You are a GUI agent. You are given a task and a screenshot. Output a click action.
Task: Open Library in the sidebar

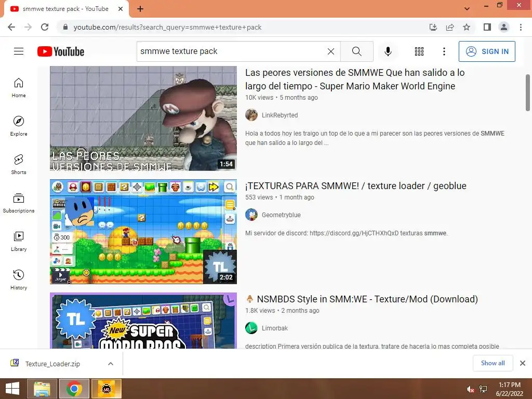click(x=19, y=242)
